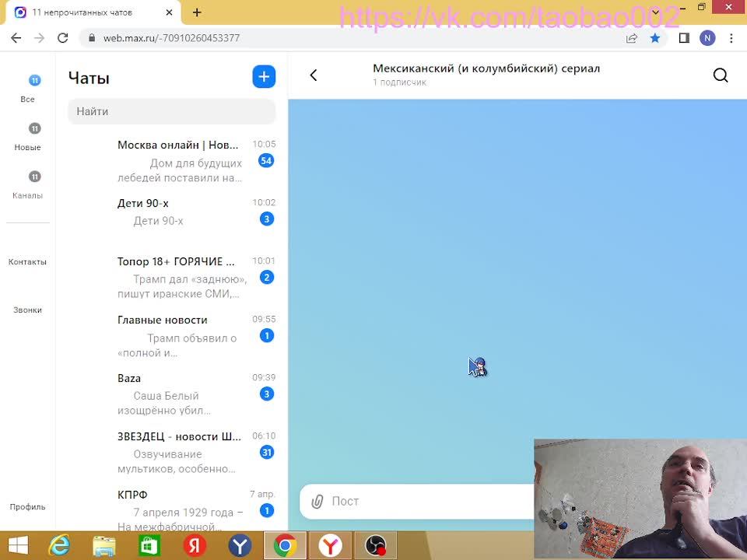
Task: Click the 31 unread badge
Action: (267, 453)
